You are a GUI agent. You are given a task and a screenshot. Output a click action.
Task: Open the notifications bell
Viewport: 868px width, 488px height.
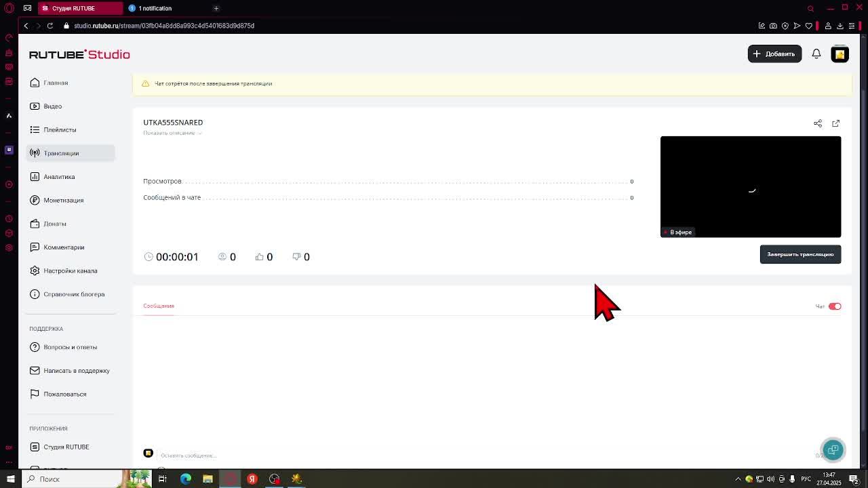tap(816, 54)
